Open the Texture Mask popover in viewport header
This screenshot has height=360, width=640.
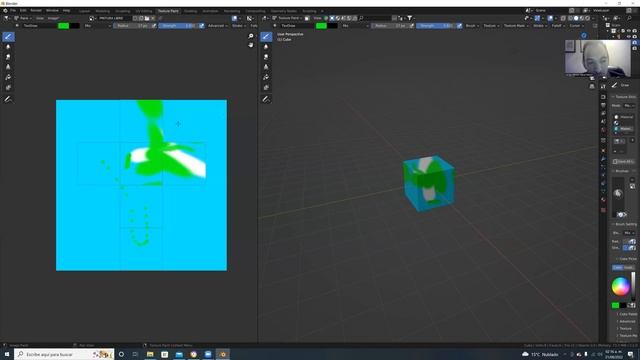[516, 26]
